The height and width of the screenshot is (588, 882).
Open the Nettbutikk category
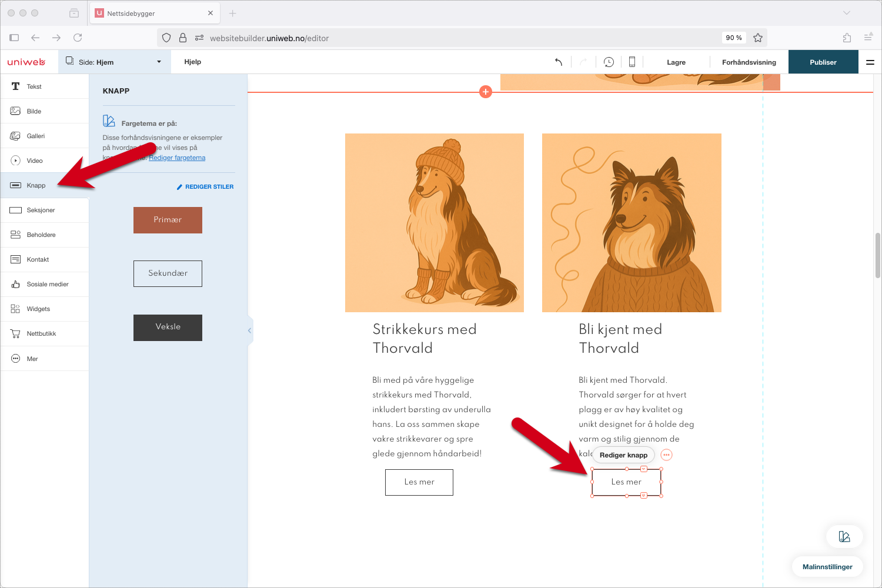(x=45, y=333)
